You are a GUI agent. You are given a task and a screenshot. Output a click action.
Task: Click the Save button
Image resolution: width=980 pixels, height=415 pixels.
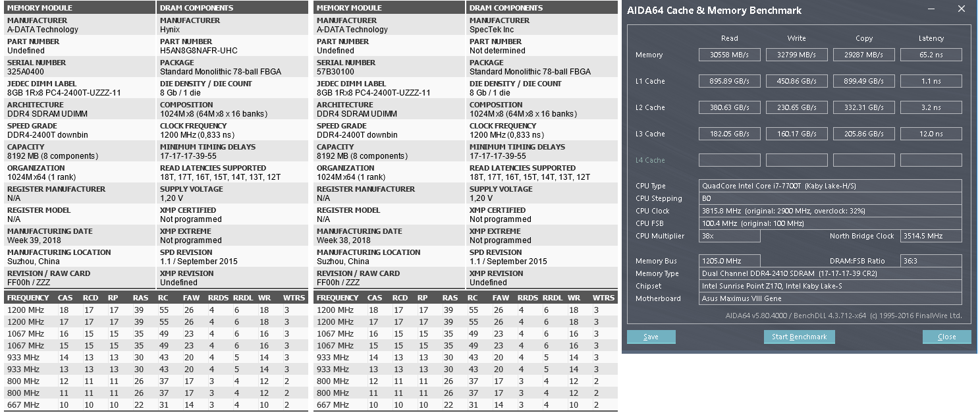coord(651,337)
